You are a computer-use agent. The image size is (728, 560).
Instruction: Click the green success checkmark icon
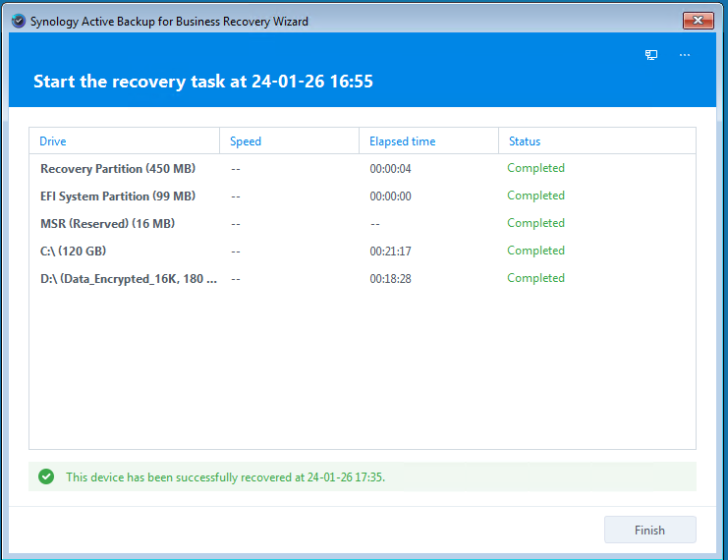(46, 476)
